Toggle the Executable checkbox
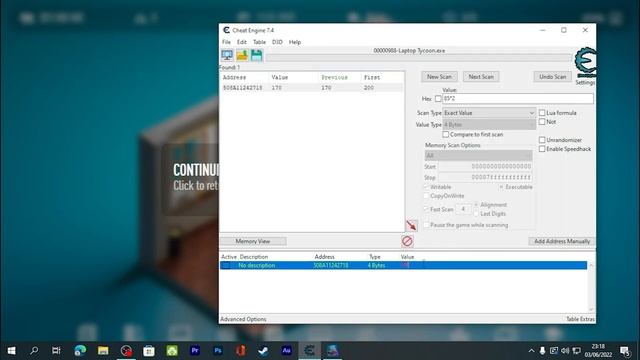 (501, 187)
